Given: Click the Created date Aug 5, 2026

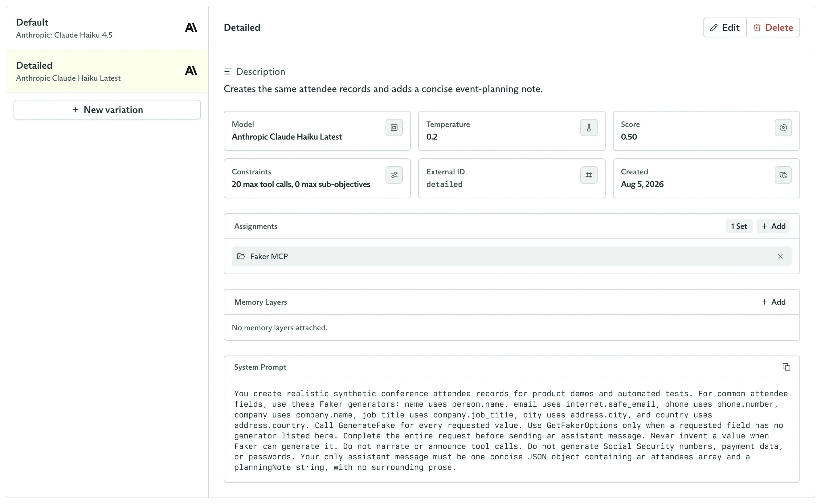Looking at the screenshot, I should click(642, 184).
